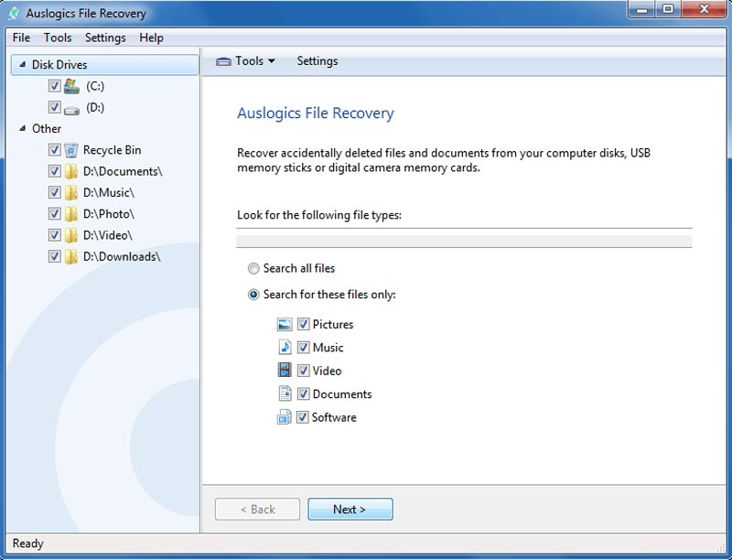This screenshot has width=732, height=560.
Task: Click the Software file type icon
Action: [x=285, y=416]
